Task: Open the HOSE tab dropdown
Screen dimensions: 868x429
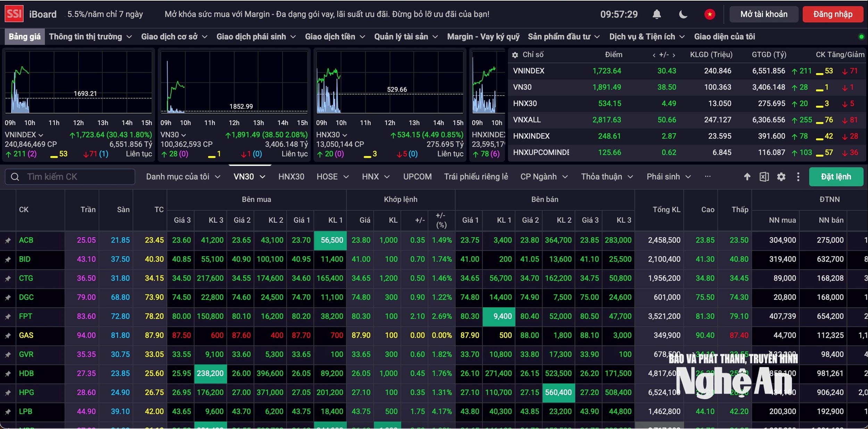Action: tap(332, 177)
